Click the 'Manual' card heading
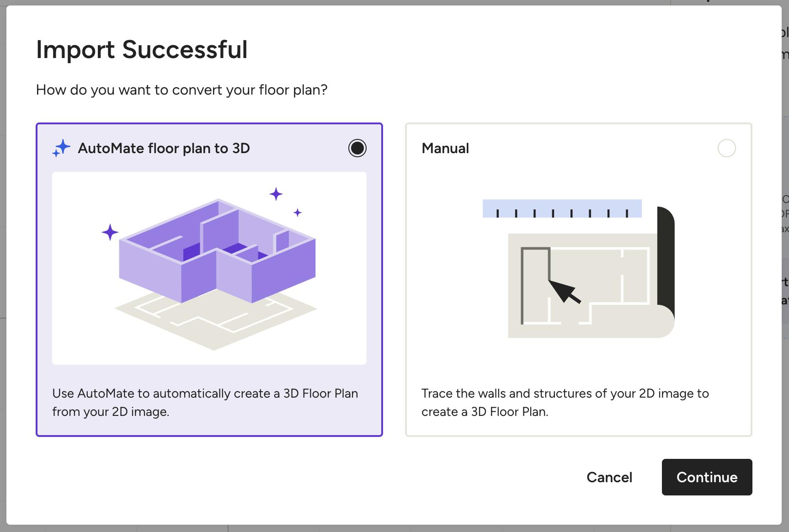The width and height of the screenshot is (789, 532). tap(445, 148)
